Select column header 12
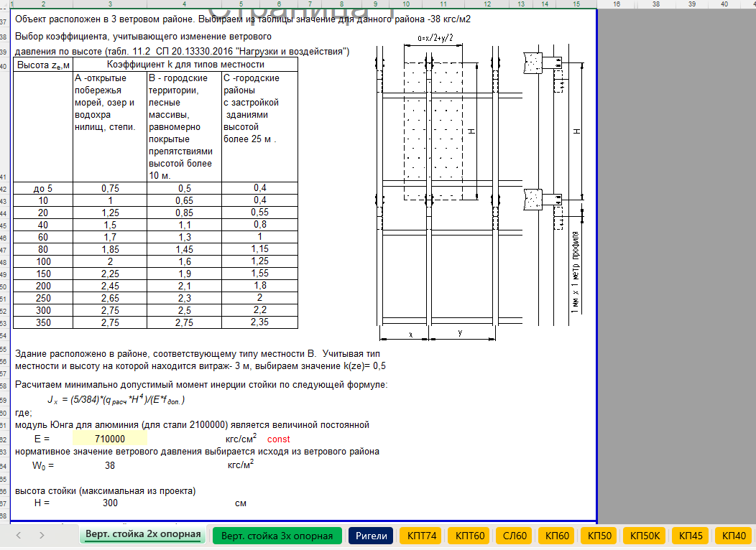The width and height of the screenshot is (756, 550). click(x=487, y=4)
